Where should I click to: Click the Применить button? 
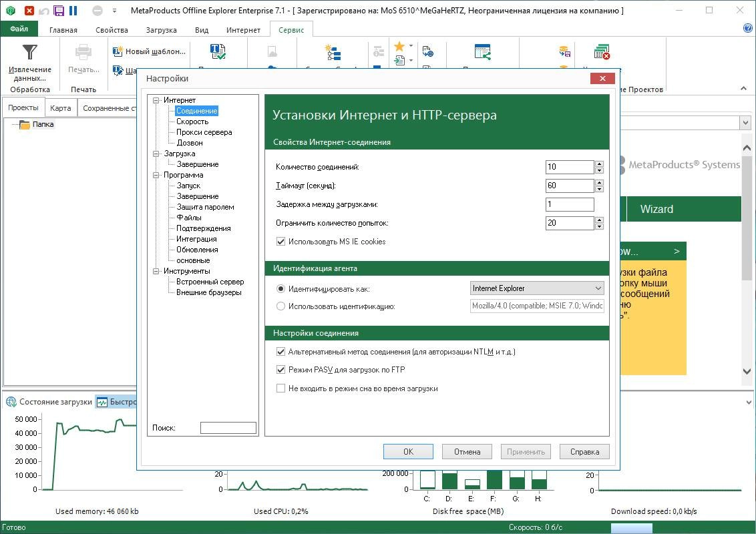526,452
